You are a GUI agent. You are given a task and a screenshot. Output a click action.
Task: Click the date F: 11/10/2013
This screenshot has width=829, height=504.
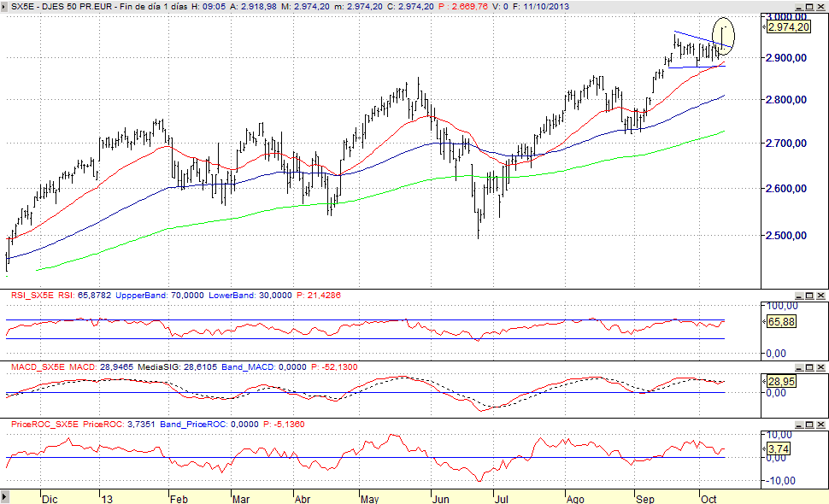click(541, 7)
